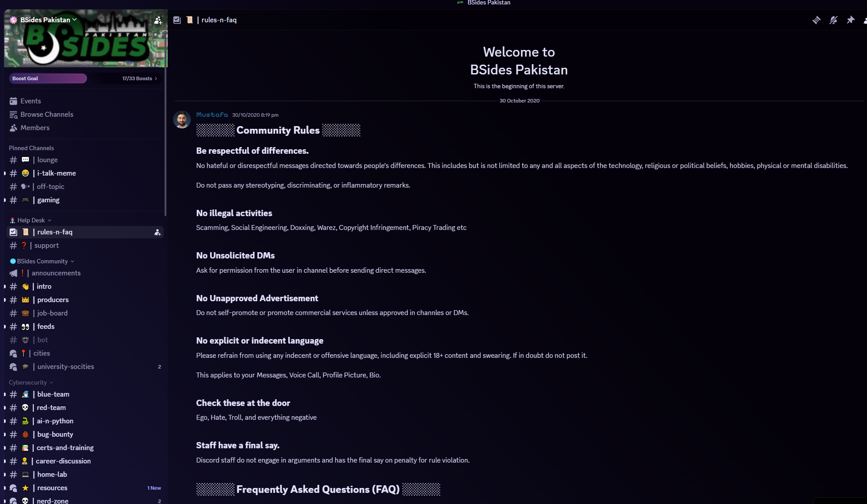Open the resources forum channel
867x504 pixels.
84,488
